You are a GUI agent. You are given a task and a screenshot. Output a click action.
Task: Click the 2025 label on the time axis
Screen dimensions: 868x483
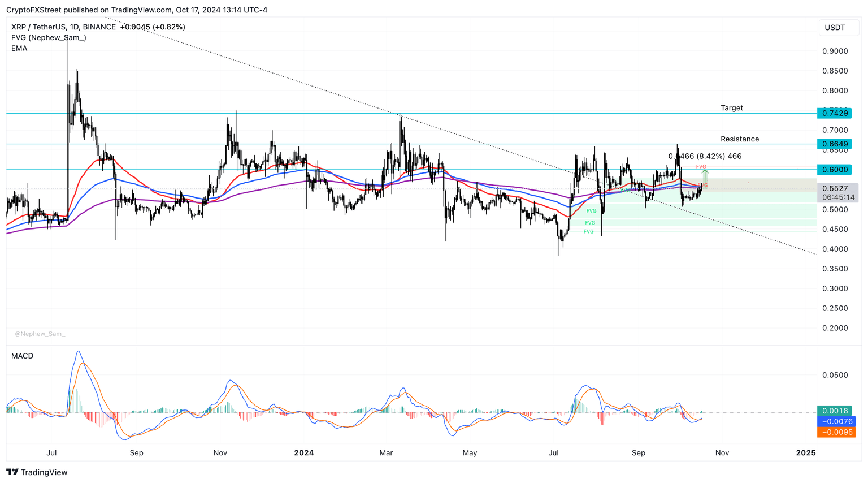coord(805,452)
